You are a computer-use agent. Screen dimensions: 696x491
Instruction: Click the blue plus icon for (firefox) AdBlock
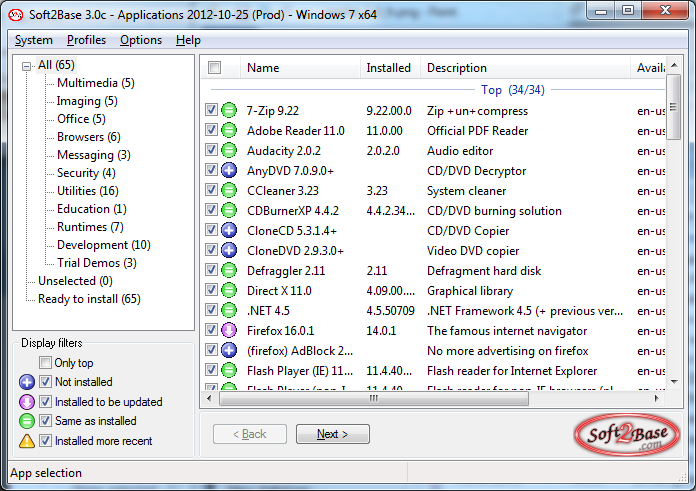coord(229,350)
